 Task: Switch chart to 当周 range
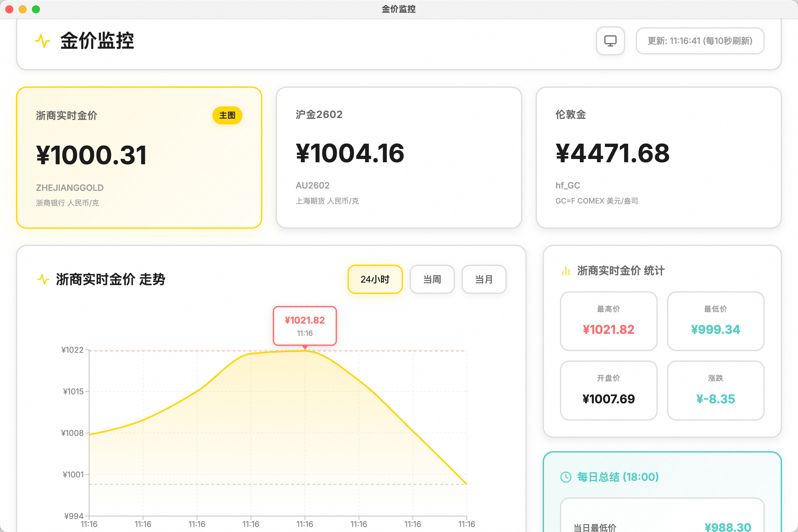pyautogui.click(x=432, y=279)
